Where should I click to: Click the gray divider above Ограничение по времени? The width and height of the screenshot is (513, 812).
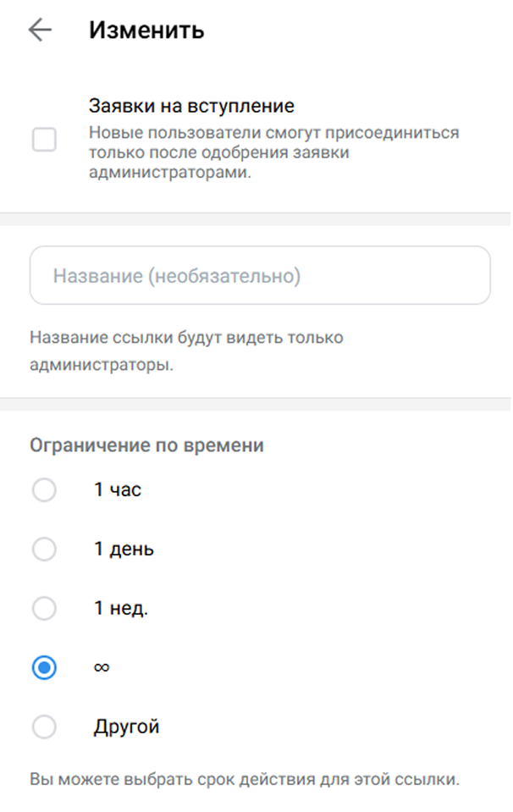click(256, 405)
